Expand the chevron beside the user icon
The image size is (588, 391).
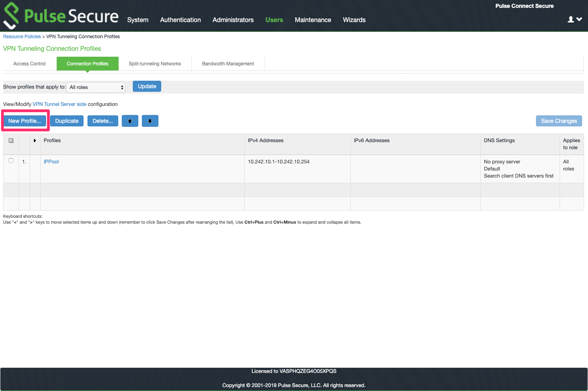[578, 19]
